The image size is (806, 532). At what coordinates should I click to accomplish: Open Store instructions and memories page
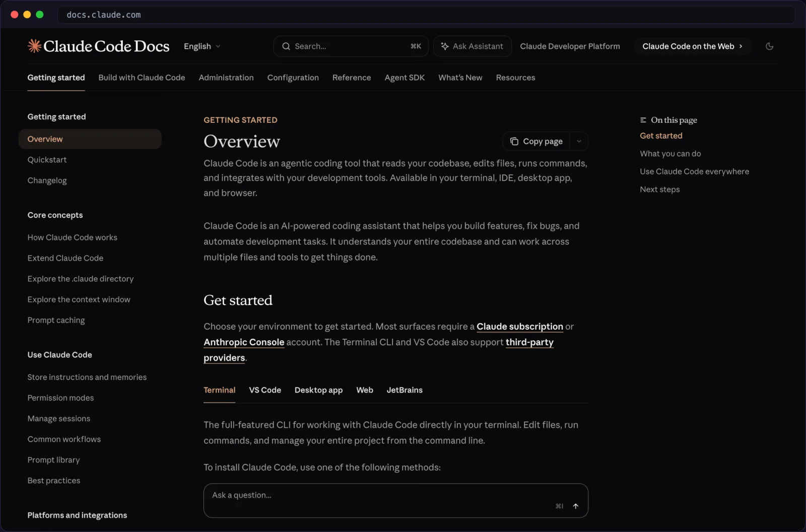pos(87,377)
